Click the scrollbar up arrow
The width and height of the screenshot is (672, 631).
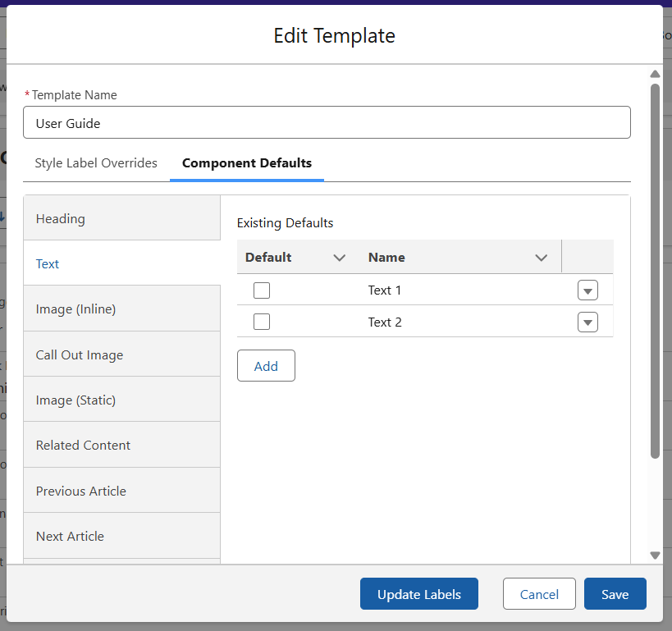[x=655, y=74]
